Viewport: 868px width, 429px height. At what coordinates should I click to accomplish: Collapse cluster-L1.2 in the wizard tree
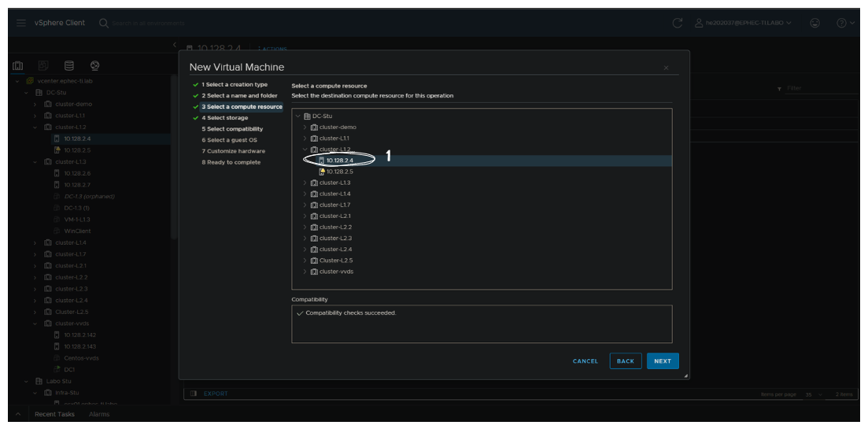pos(305,150)
